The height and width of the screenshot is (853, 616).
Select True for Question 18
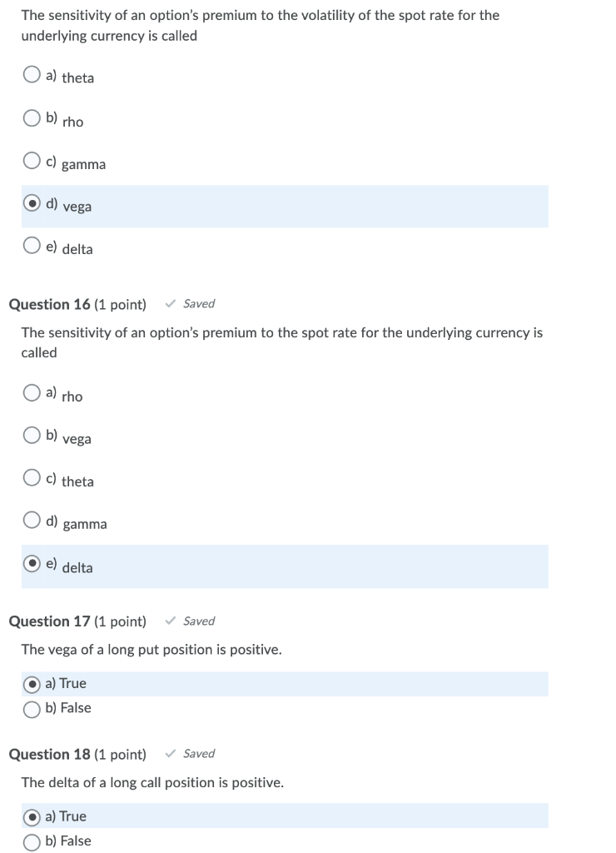(31, 816)
